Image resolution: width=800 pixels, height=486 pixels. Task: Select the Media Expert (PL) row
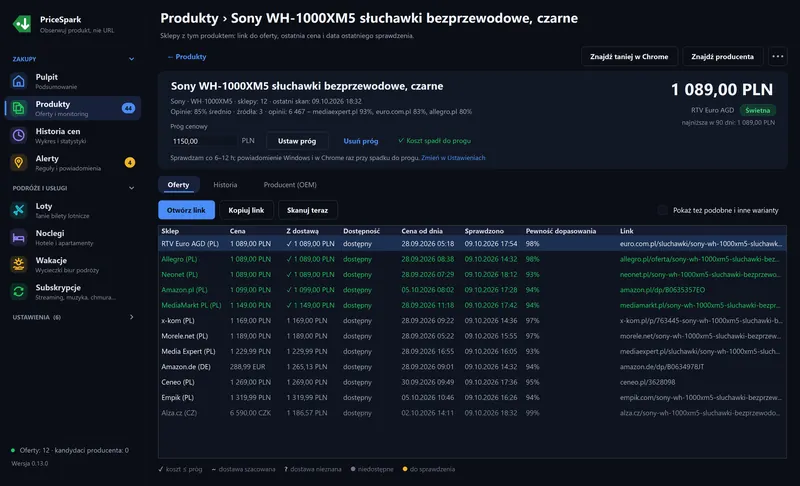tap(472, 351)
